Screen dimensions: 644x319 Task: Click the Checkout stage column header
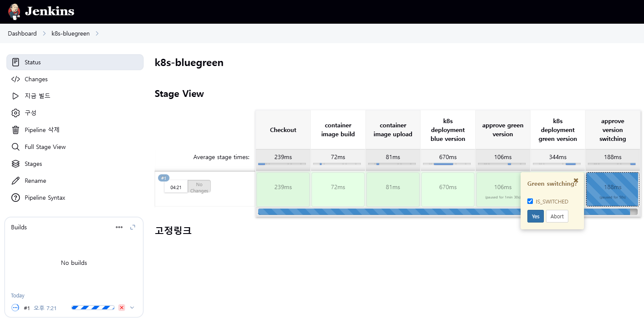283,130
